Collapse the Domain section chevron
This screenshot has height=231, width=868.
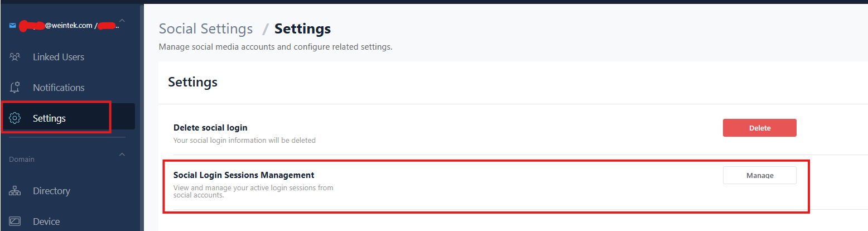pyautogui.click(x=122, y=155)
